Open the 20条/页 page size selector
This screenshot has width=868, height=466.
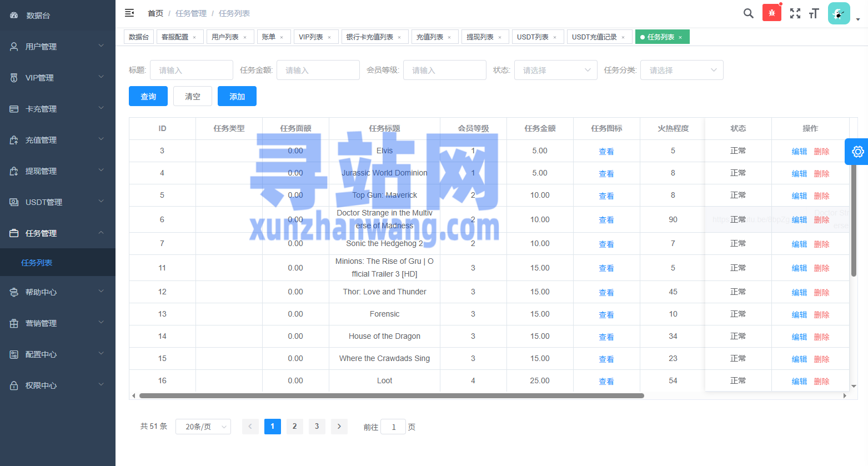pos(203,427)
